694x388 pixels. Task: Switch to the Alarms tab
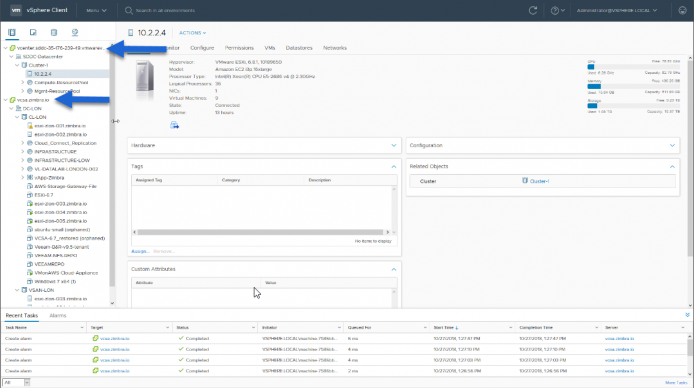click(58, 315)
